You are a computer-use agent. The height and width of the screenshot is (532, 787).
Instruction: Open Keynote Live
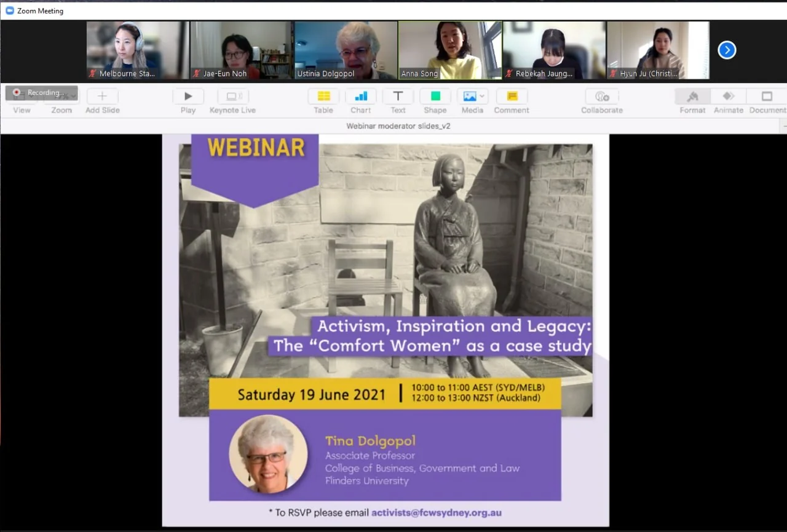[x=232, y=96]
